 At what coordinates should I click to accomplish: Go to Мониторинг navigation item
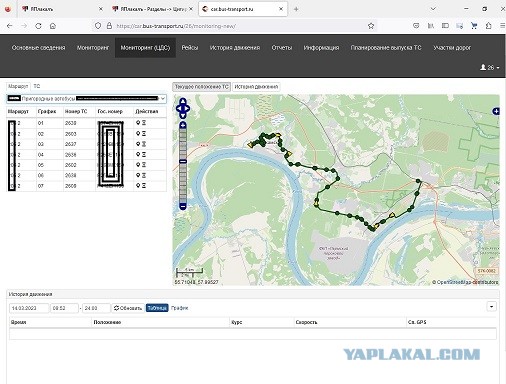[93, 48]
